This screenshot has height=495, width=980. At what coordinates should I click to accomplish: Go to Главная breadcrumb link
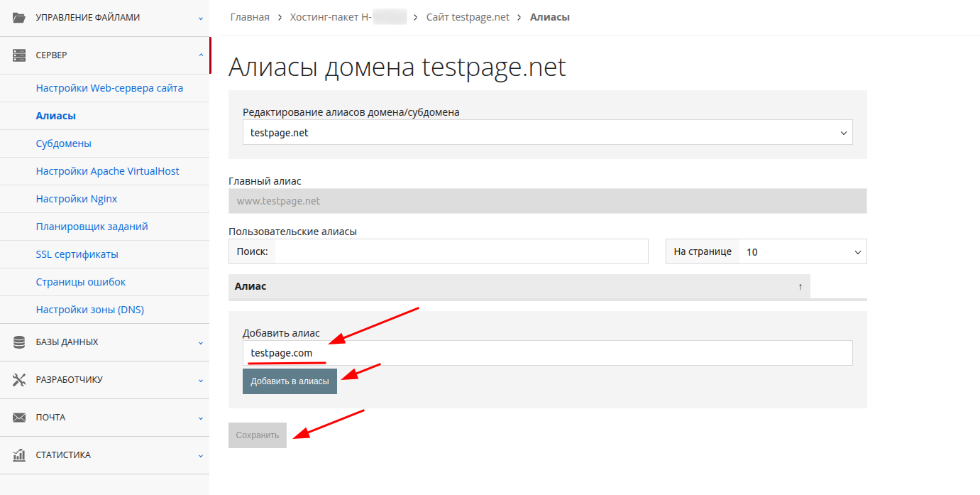tap(250, 17)
